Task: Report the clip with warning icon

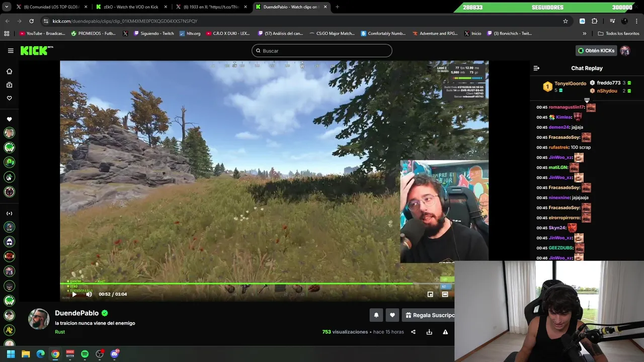Action: (445, 332)
